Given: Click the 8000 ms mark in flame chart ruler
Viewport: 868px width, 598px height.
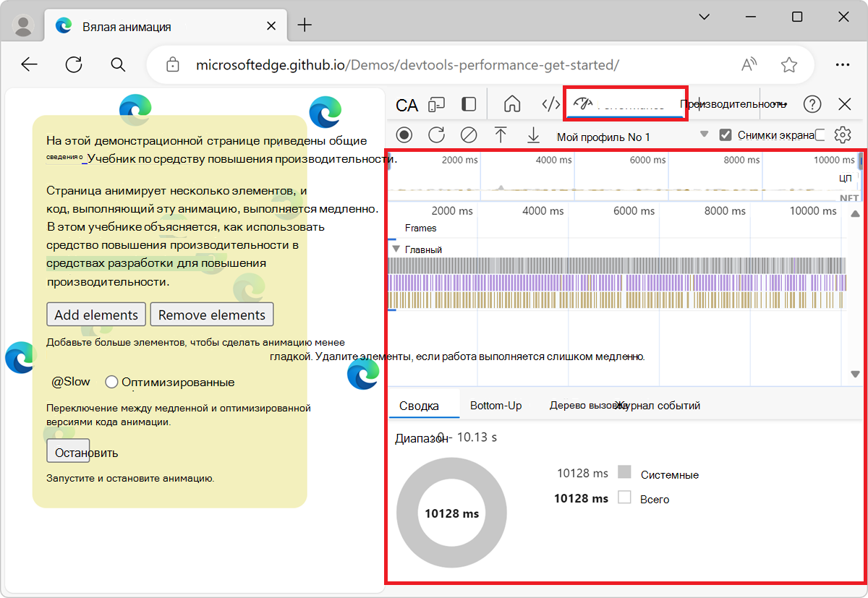Looking at the screenshot, I should pyautogui.click(x=725, y=211).
